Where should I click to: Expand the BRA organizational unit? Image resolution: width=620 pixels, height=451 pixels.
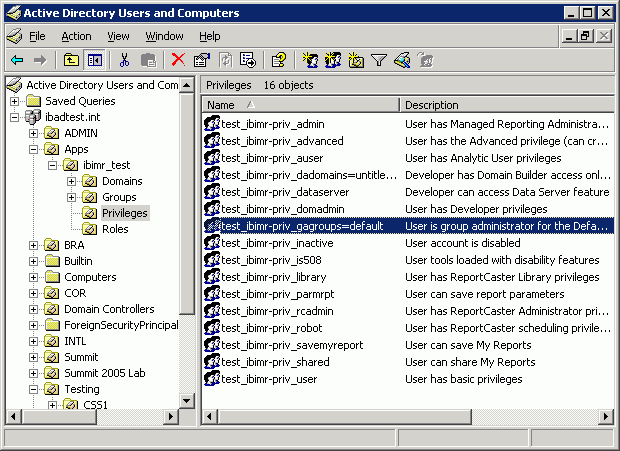point(33,245)
